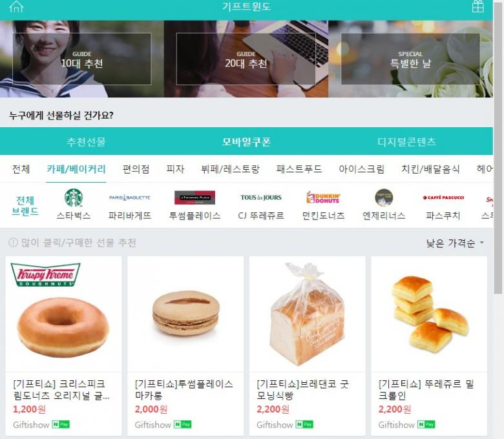Image resolution: width=504 pixels, height=439 pixels.
Task: Open the Krispy Kreme doughnut product
Action: (63, 346)
